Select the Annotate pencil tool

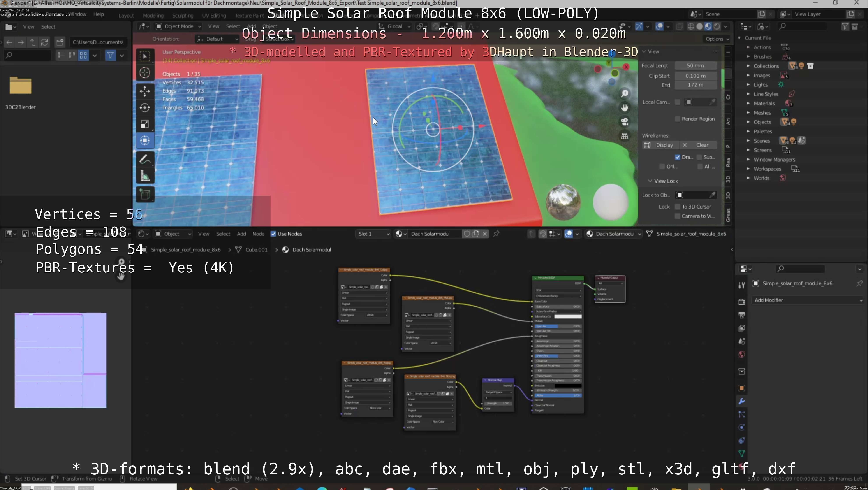click(145, 159)
